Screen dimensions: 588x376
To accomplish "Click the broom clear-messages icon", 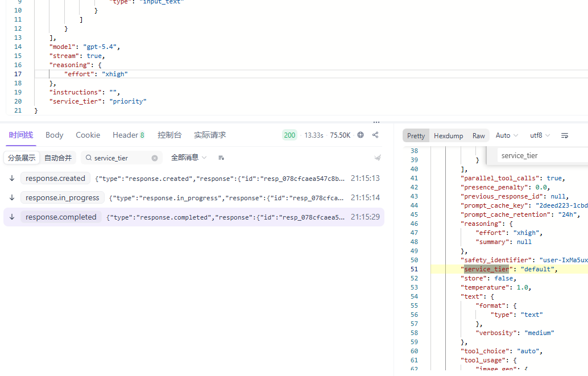I will click(x=378, y=158).
